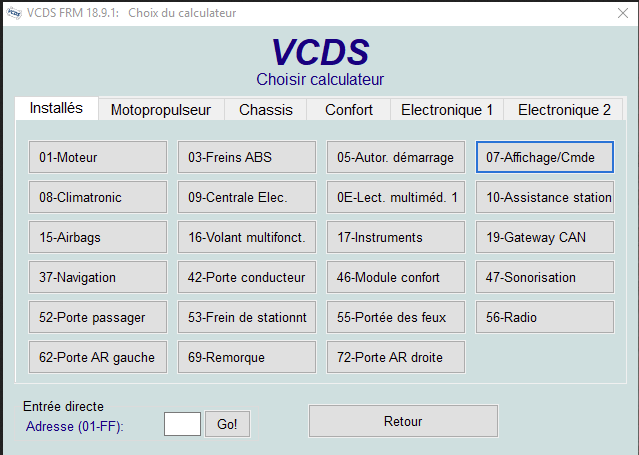Open 52-Porte passager module
This screenshot has height=455, width=639.
click(98, 317)
